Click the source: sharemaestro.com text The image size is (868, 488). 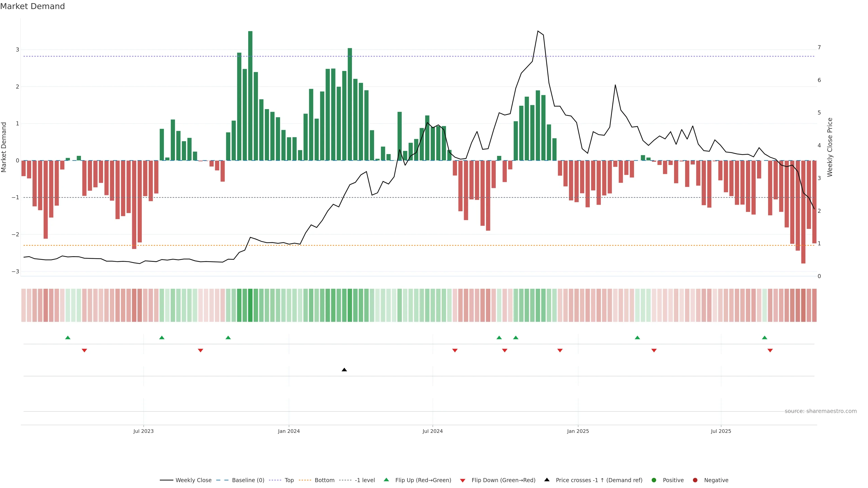[x=821, y=411]
